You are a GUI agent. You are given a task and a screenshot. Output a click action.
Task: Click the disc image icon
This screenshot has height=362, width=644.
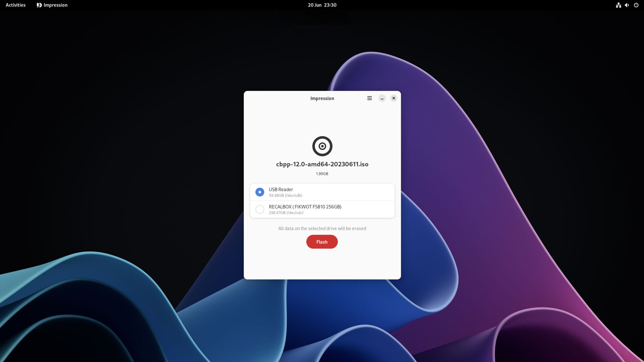322,146
